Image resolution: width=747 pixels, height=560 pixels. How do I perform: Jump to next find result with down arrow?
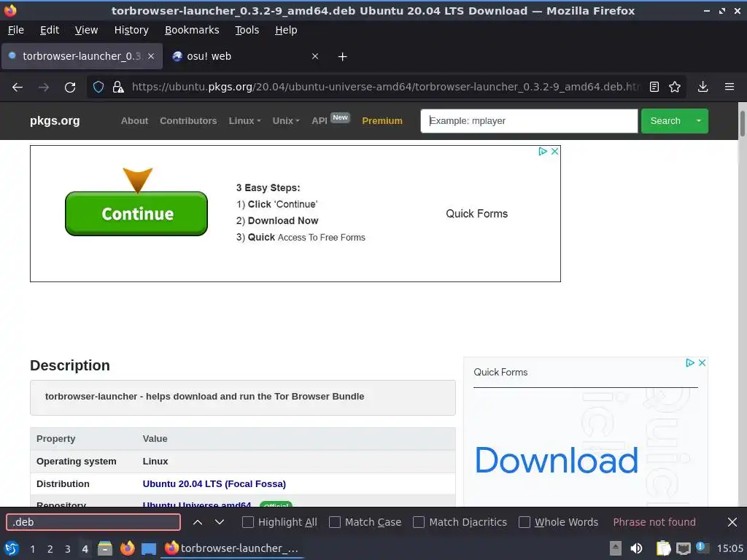220,522
